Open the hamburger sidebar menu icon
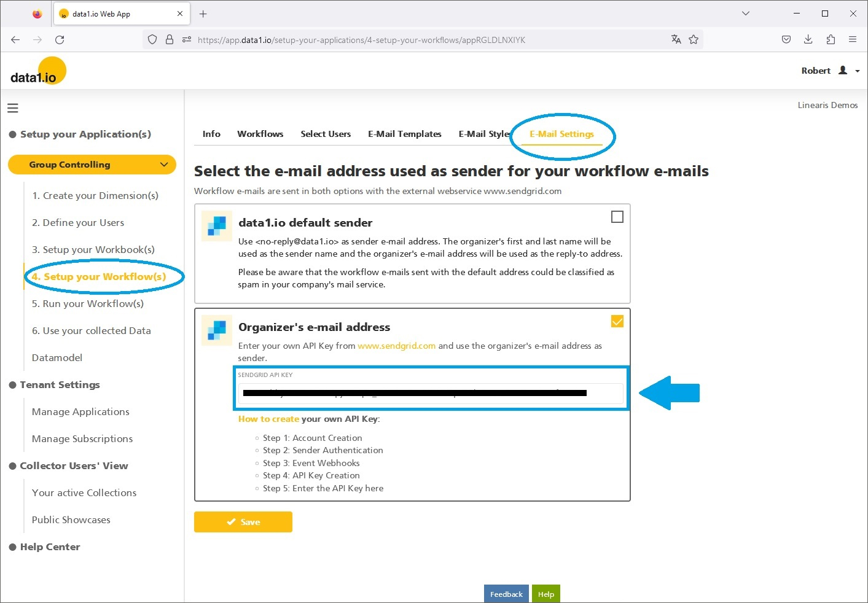868x603 pixels. [13, 108]
